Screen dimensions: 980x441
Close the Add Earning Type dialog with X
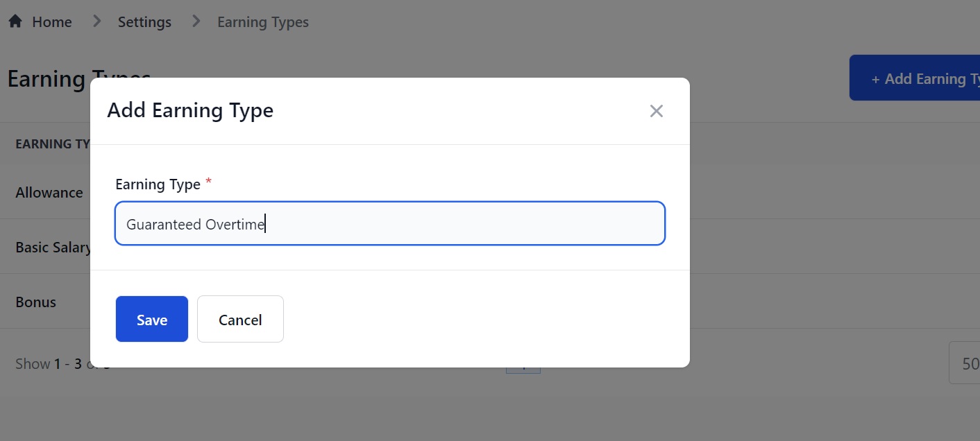pos(656,111)
